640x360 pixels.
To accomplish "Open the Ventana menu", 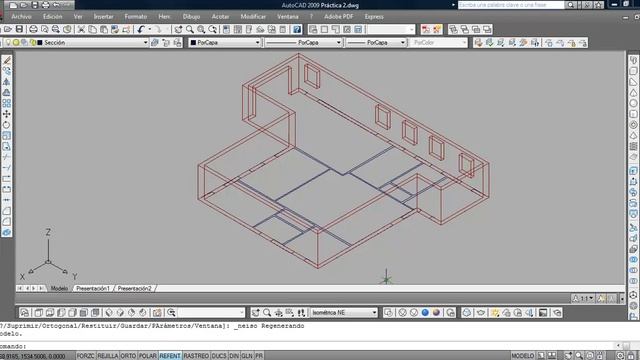I will pyautogui.click(x=288, y=17).
